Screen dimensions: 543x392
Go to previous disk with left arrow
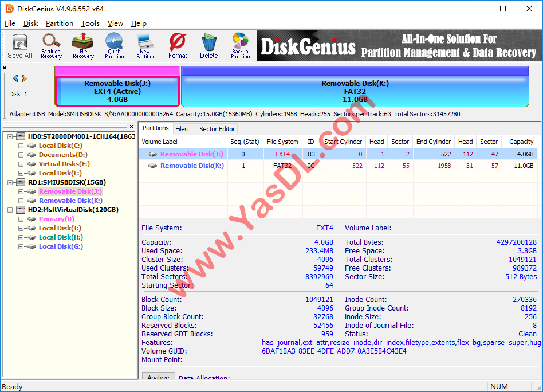[x=15, y=79]
